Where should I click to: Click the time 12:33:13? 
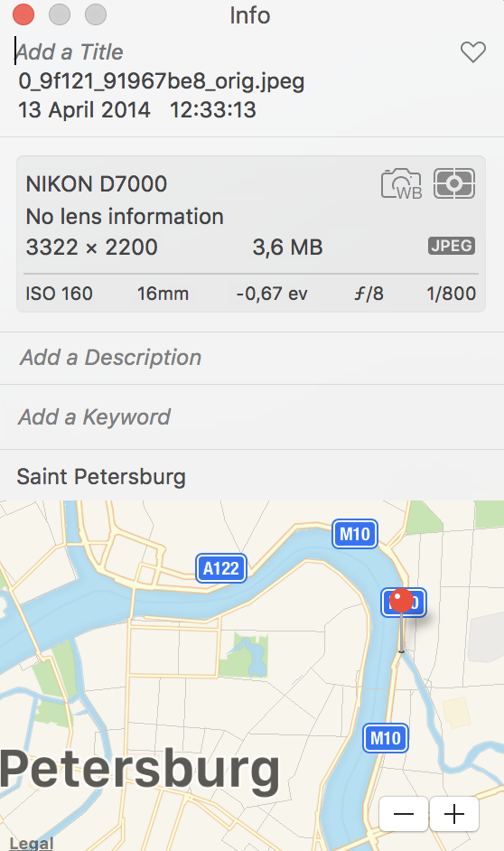212,110
